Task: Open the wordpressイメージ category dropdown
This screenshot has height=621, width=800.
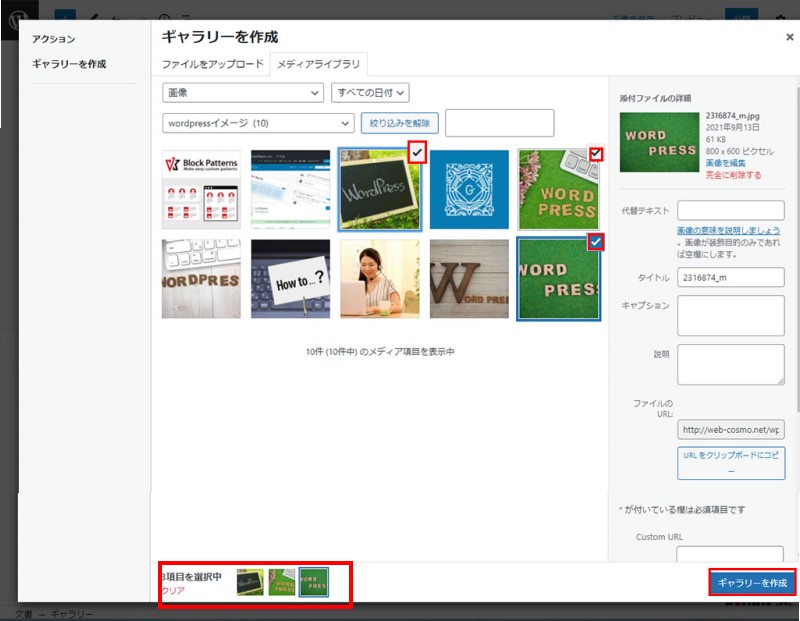Action: coord(258,123)
